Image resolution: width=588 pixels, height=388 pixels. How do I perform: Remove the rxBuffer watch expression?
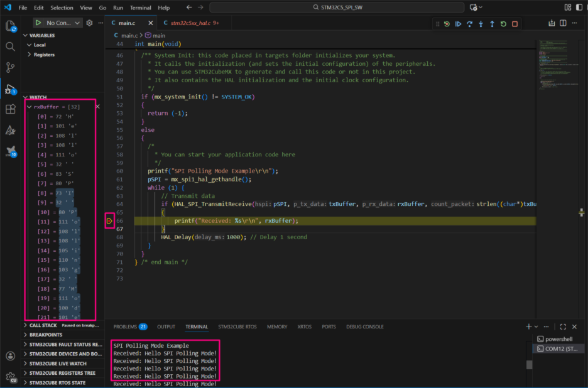pyautogui.click(x=97, y=107)
